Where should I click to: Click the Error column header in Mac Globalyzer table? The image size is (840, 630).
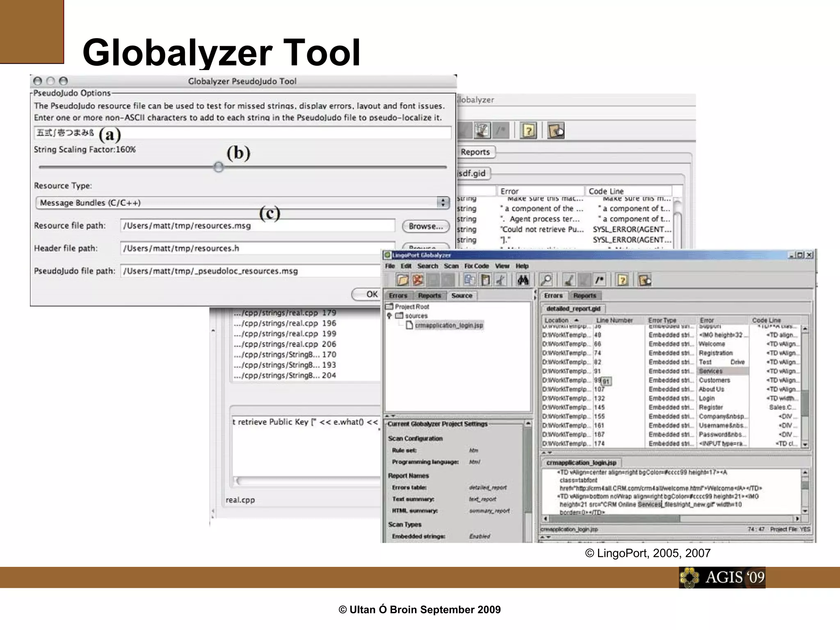coord(541,191)
